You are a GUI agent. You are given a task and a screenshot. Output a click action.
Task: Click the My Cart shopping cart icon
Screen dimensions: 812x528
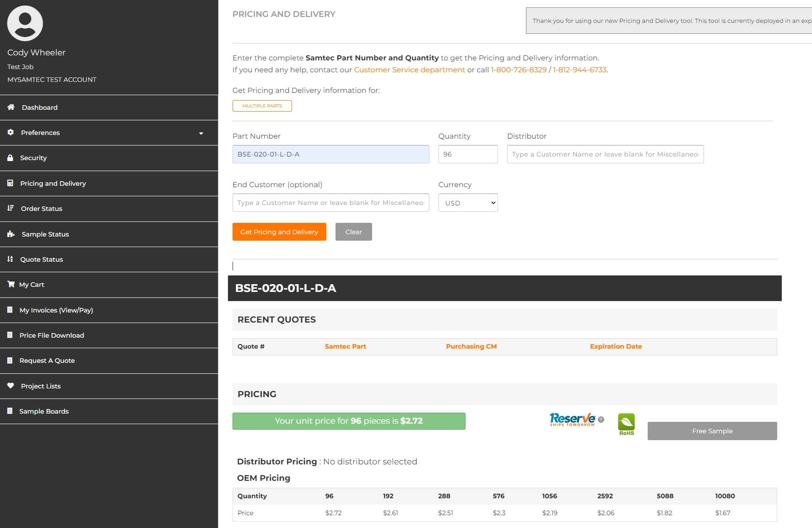(11, 284)
